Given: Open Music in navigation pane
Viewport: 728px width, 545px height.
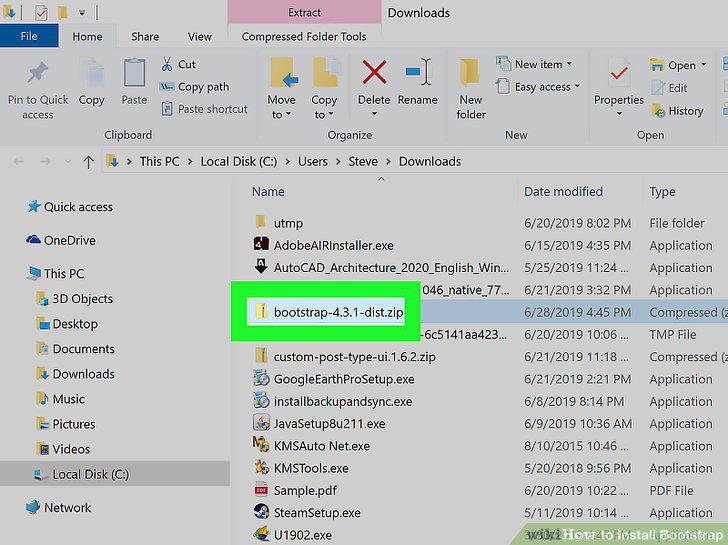Looking at the screenshot, I should coord(68,399).
